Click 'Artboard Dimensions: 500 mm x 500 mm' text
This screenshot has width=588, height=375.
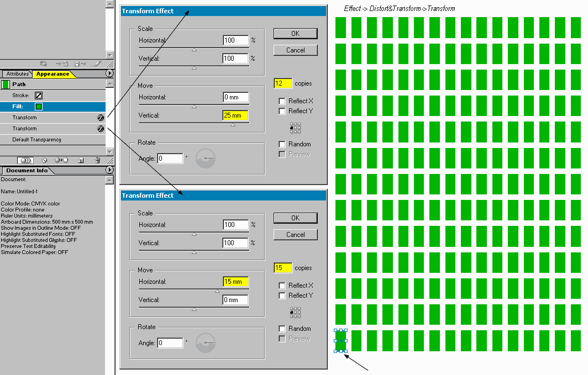click(x=47, y=222)
